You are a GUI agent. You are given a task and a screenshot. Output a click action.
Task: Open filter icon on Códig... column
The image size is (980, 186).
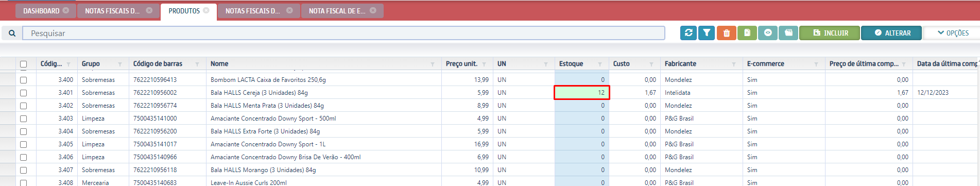(68, 64)
